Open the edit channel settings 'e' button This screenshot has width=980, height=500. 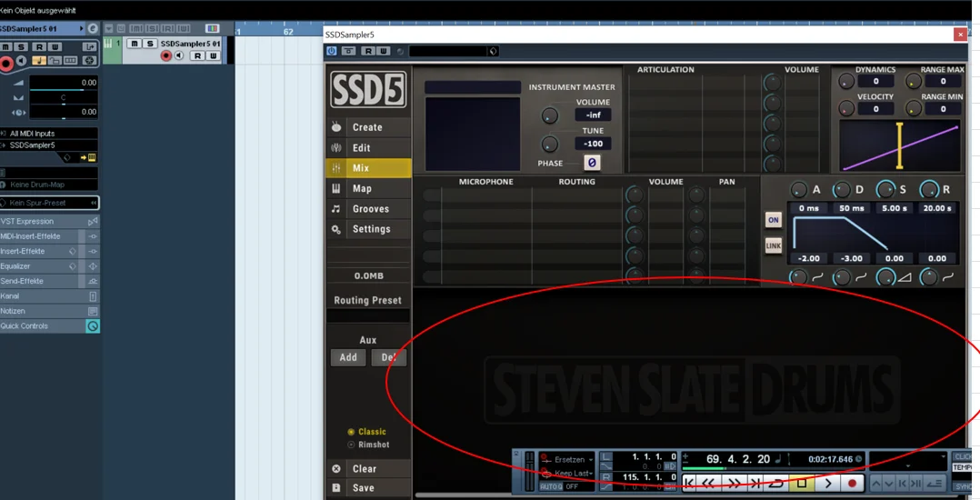point(93,29)
